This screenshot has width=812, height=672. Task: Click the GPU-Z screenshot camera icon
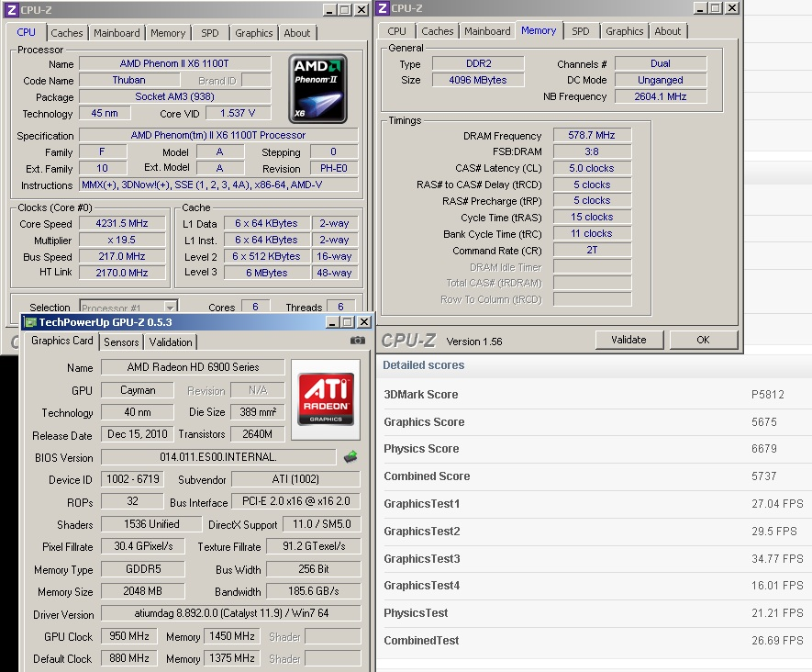(x=357, y=341)
